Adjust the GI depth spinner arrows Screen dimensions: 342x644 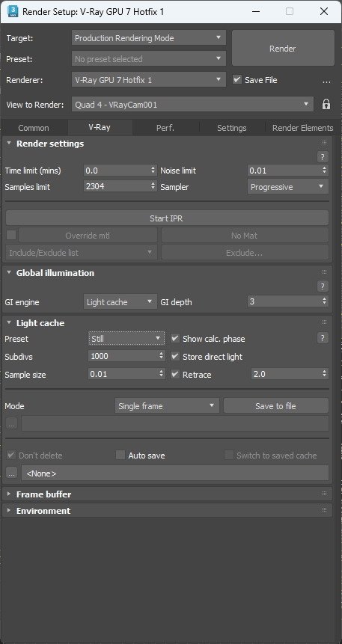tap(325, 301)
